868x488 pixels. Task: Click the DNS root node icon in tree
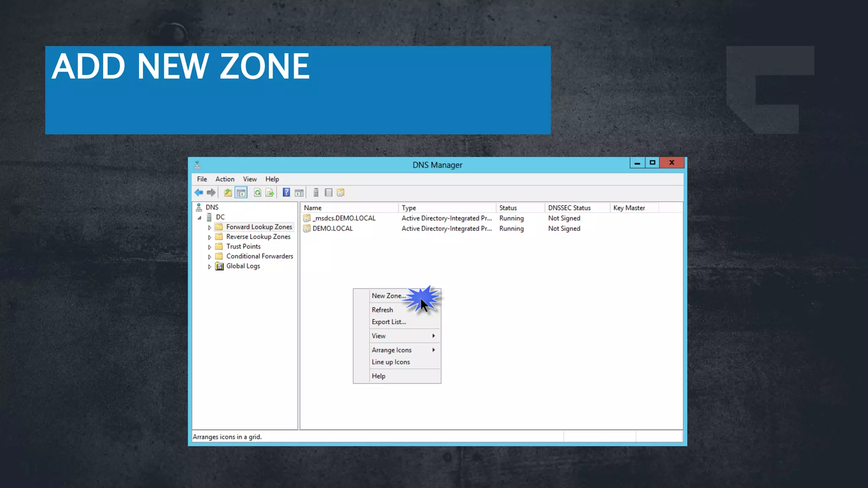tap(199, 207)
